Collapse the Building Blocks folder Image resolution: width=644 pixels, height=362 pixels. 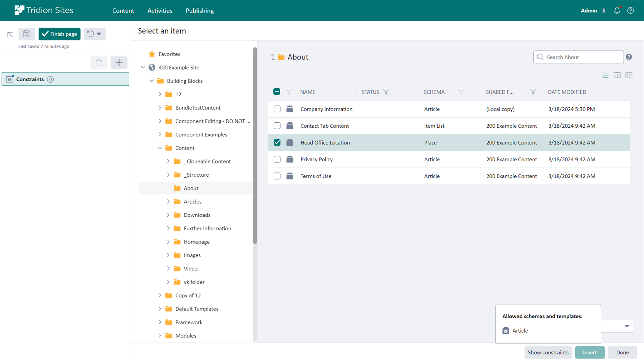152,81
